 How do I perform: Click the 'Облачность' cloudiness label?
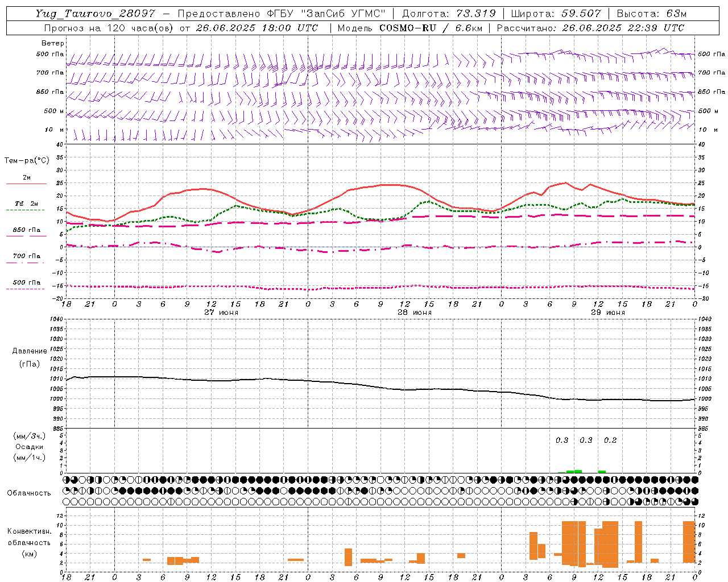click(29, 493)
